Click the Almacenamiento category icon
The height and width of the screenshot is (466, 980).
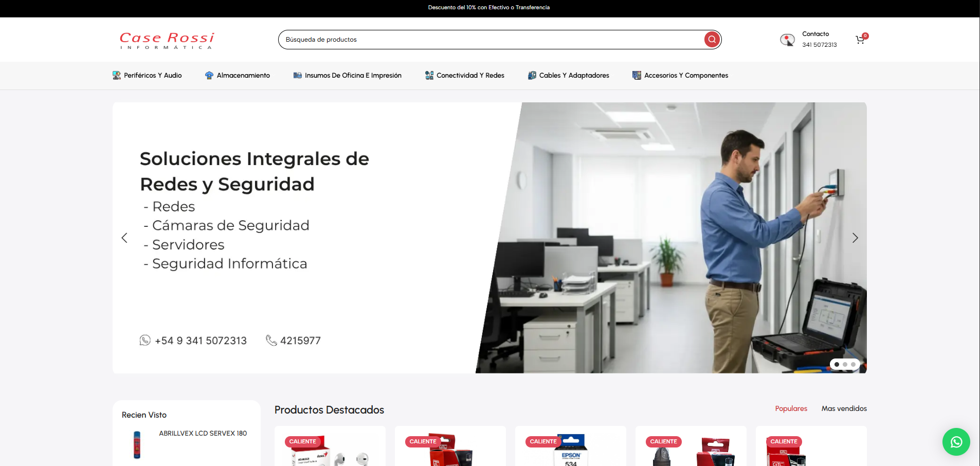[x=209, y=76]
